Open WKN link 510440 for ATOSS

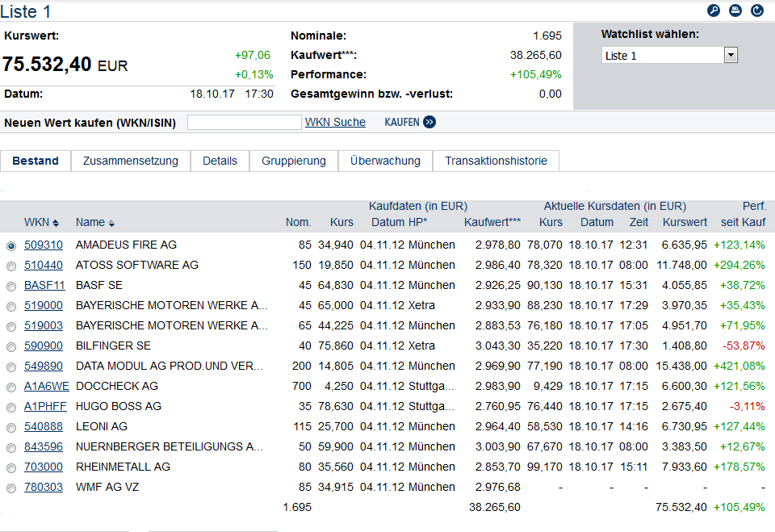[x=44, y=265]
